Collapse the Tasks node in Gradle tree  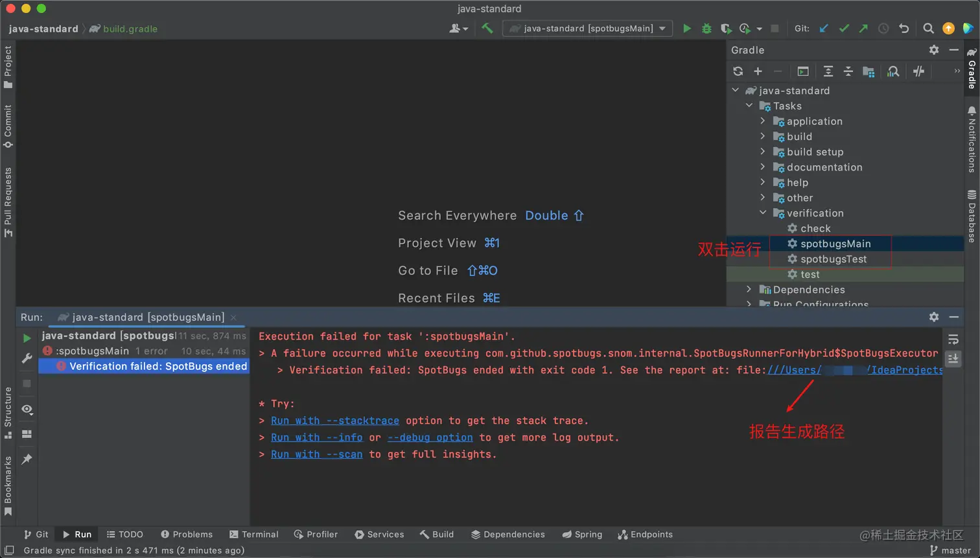(x=749, y=106)
